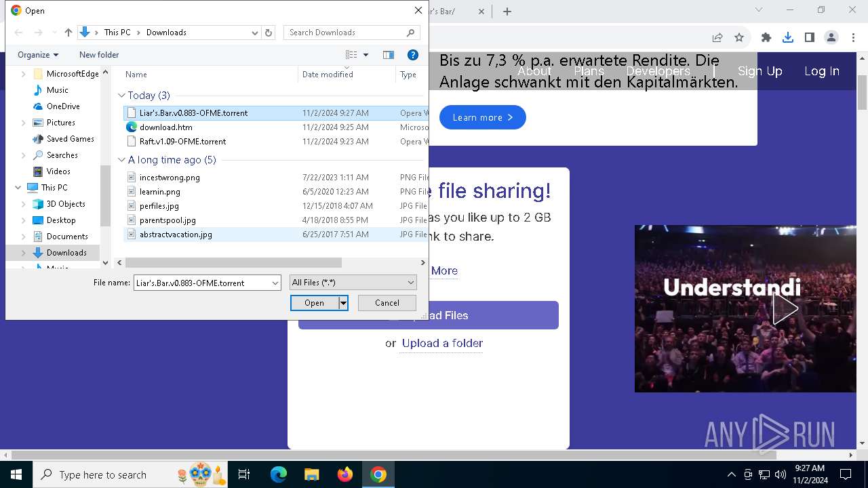Select Documents in navigation tree
The image size is (868, 488).
(x=67, y=237)
